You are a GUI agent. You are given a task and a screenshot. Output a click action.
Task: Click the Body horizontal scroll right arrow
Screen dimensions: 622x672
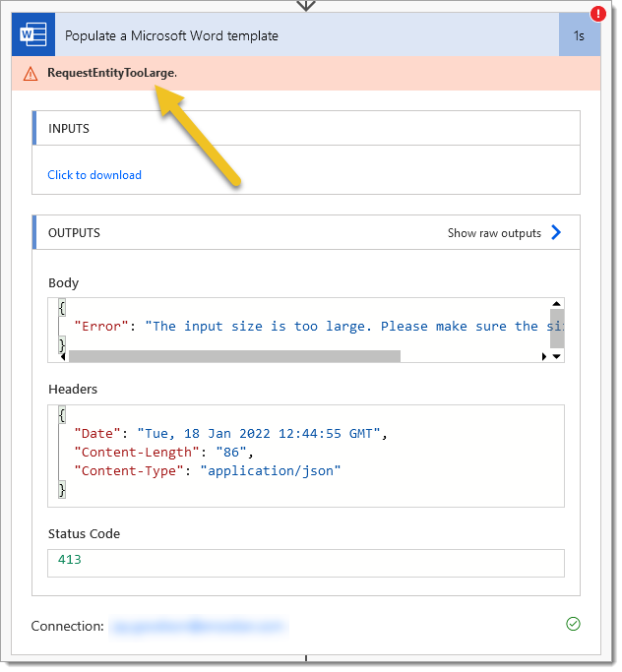(x=544, y=356)
